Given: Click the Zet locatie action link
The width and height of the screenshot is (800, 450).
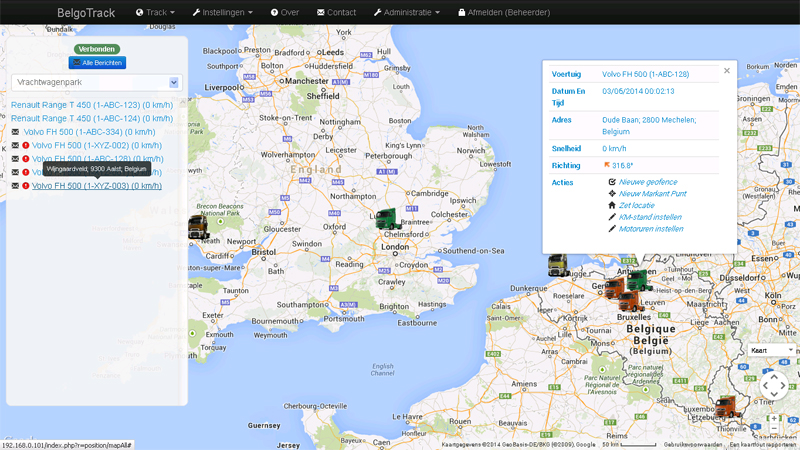Looking at the screenshot, I should pyautogui.click(x=636, y=205).
